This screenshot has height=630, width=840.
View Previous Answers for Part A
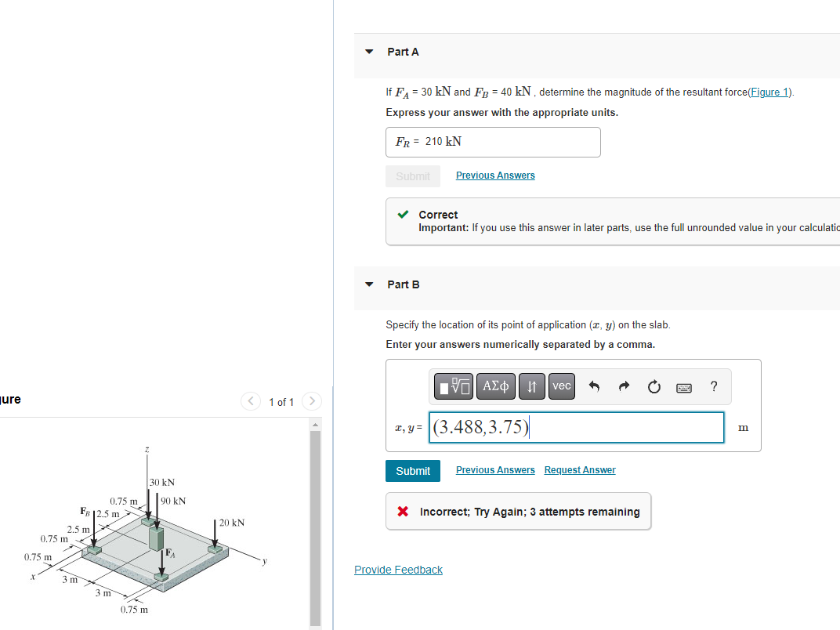(494, 175)
